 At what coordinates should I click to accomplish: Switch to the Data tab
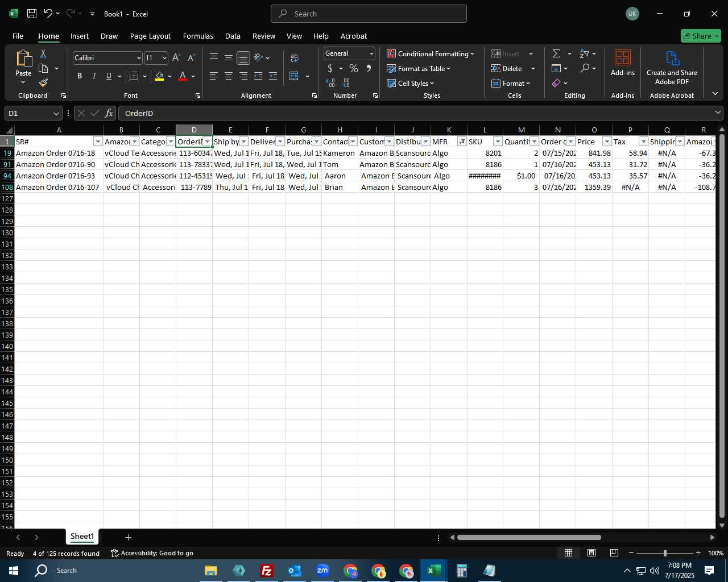[x=233, y=36]
